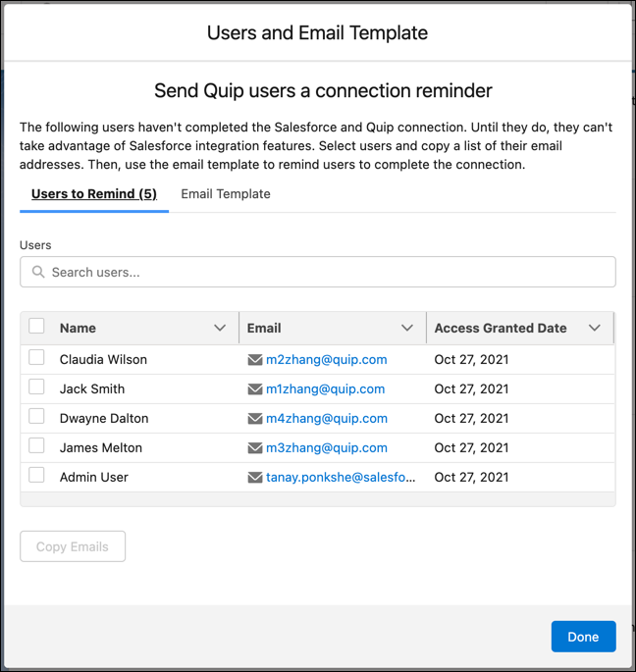Click the name James Melton
Viewport: 636px width, 672px height.
(101, 448)
